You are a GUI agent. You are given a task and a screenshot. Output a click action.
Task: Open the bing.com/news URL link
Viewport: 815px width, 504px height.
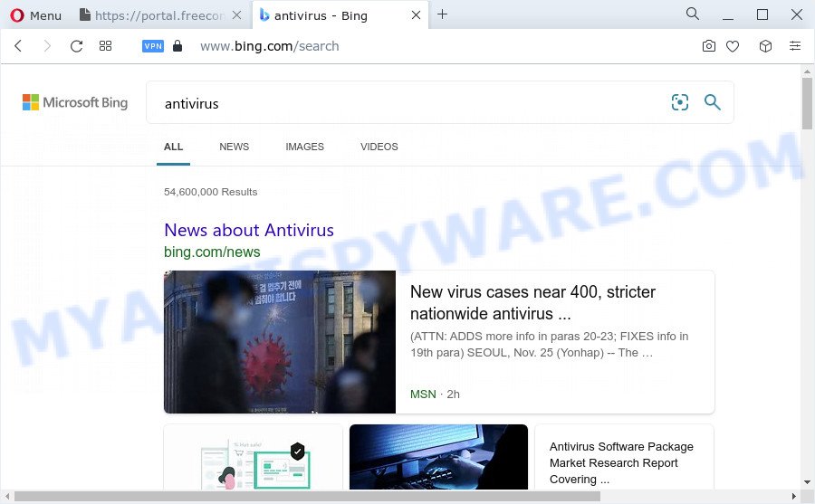pos(212,252)
